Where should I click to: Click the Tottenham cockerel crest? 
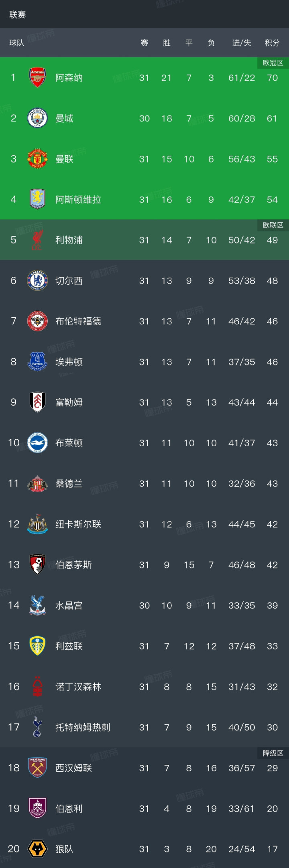coord(37,727)
